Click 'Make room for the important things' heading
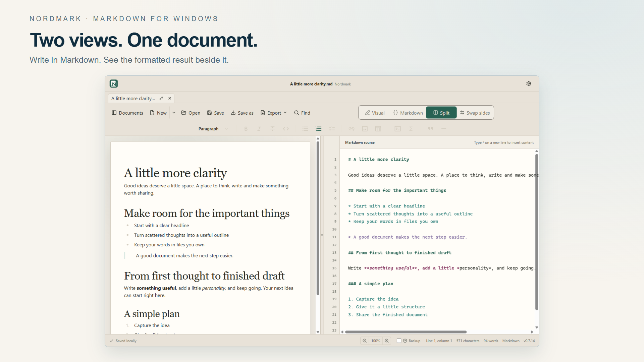 (x=207, y=213)
